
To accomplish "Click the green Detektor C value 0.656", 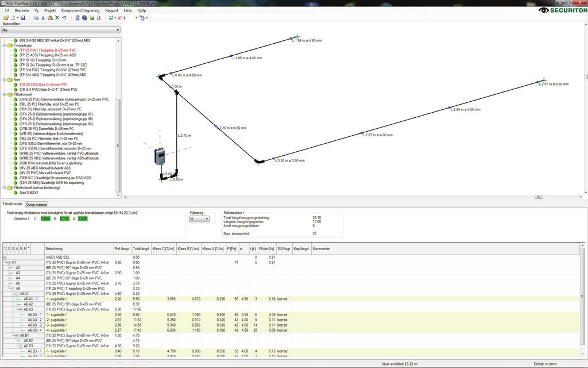I will pyautogui.click(x=45, y=218).
